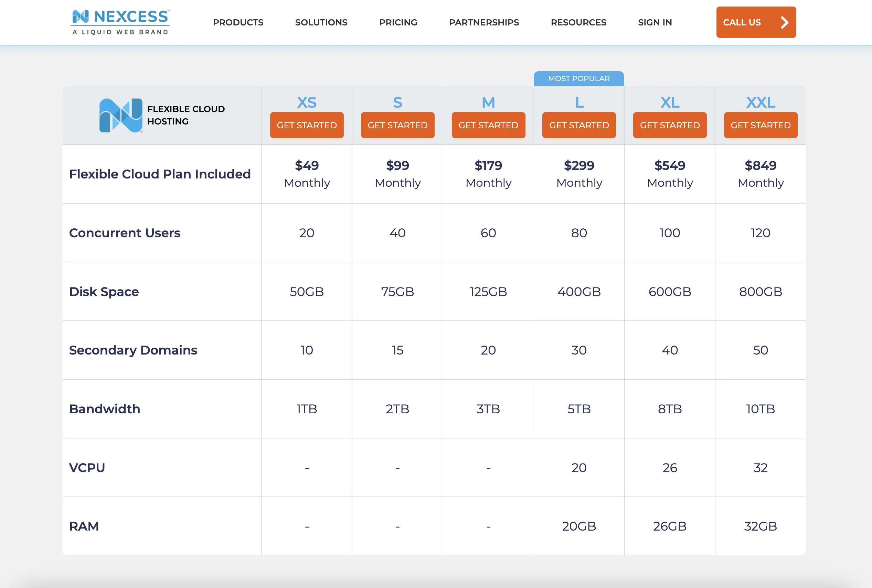This screenshot has width=872, height=588.
Task: Get started with the XL plan
Action: pyautogui.click(x=669, y=125)
